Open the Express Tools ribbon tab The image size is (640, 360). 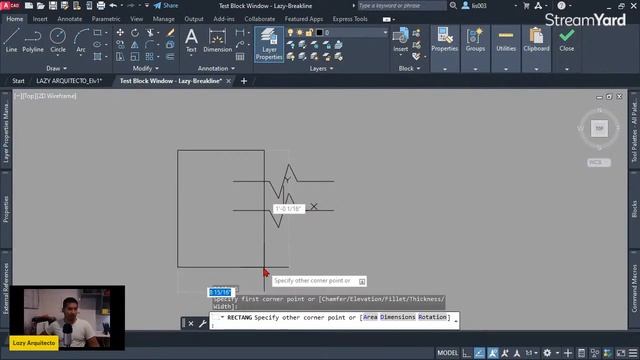pyautogui.click(x=350, y=19)
